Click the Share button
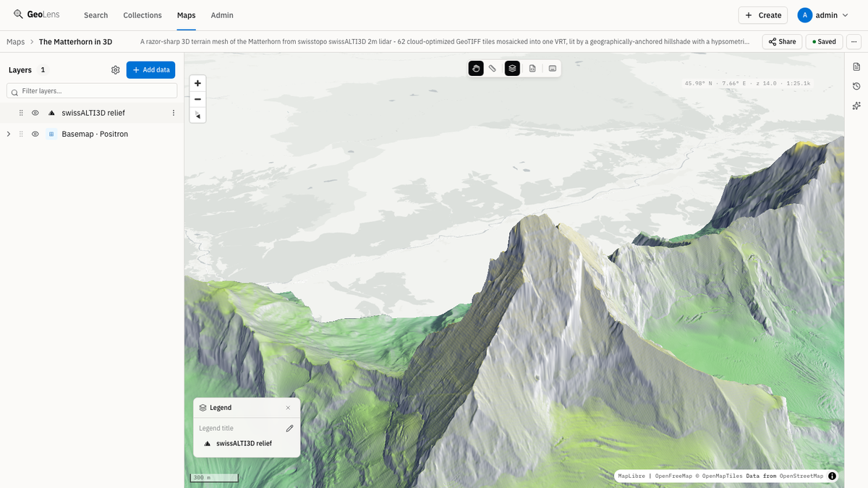Screen dimensions: 868x488 [x=782, y=42]
